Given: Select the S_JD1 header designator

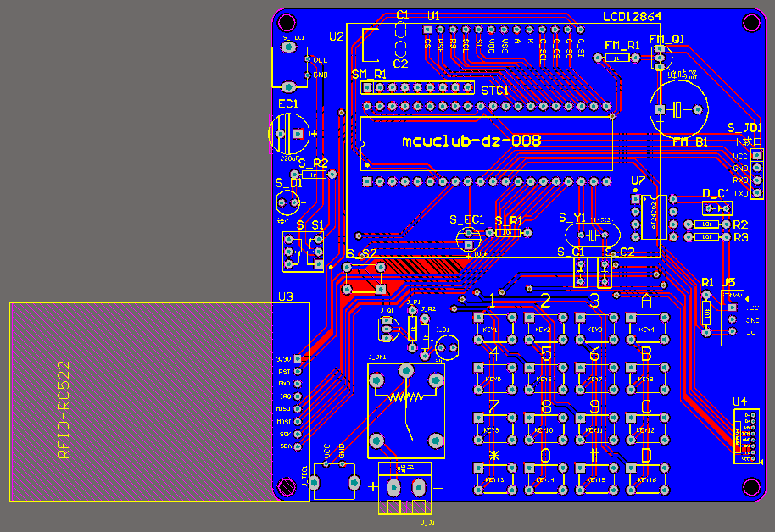Looking at the screenshot, I should coord(744,128).
